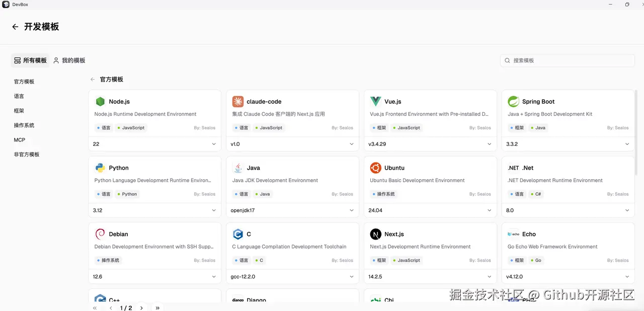
Task: Expand the Java openjdk17 version dropdown
Action: (292, 210)
